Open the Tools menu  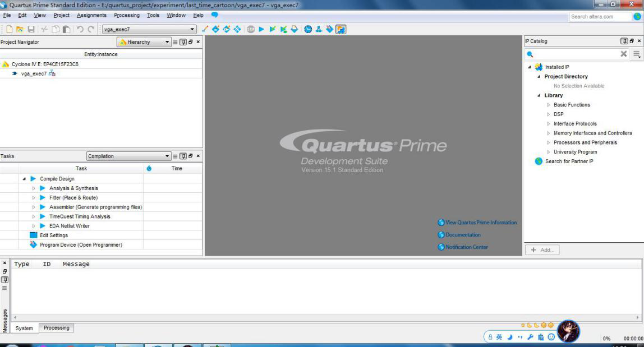pos(153,15)
